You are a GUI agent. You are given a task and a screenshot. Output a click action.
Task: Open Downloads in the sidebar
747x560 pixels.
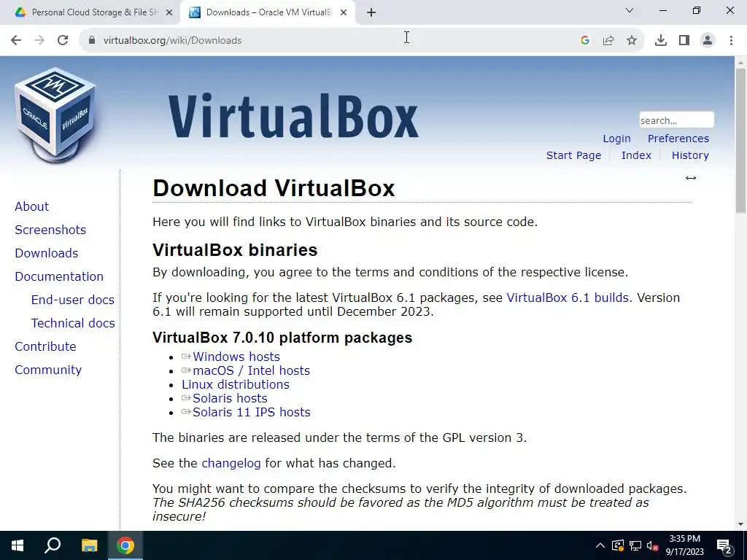point(46,253)
